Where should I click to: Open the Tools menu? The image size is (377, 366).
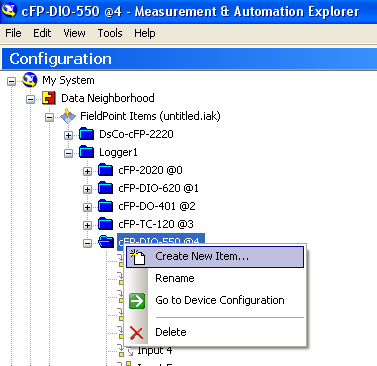coord(110,33)
